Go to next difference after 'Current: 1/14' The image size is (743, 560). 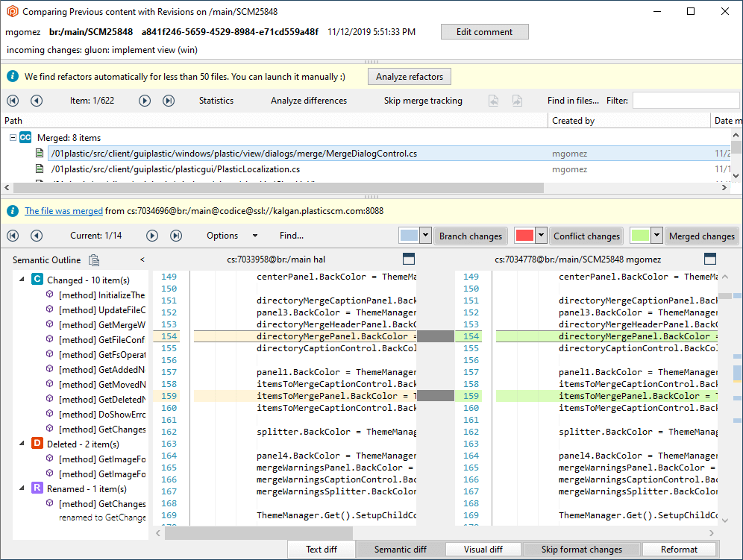(152, 236)
